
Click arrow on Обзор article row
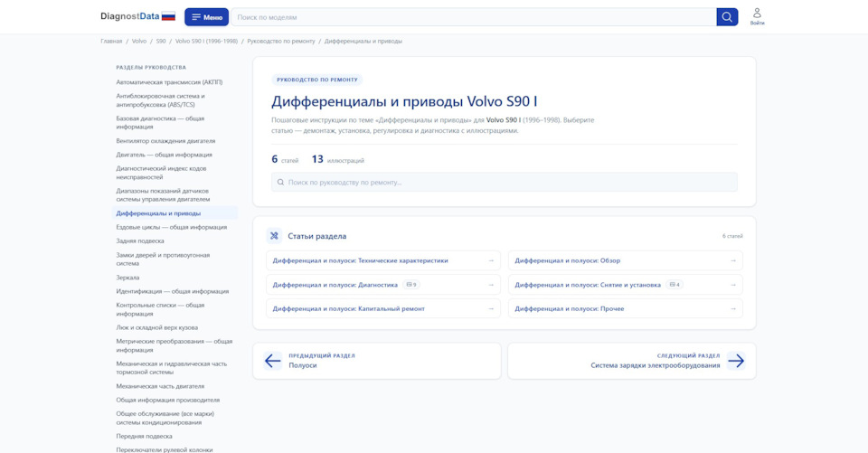733,260
